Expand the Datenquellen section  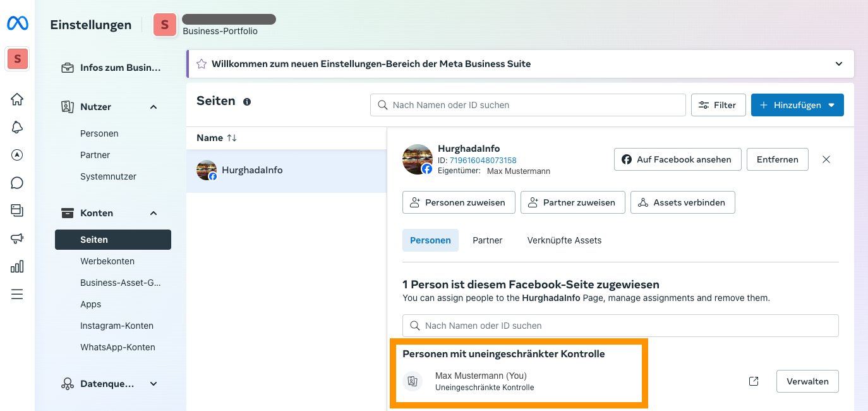(x=154, y=384)
